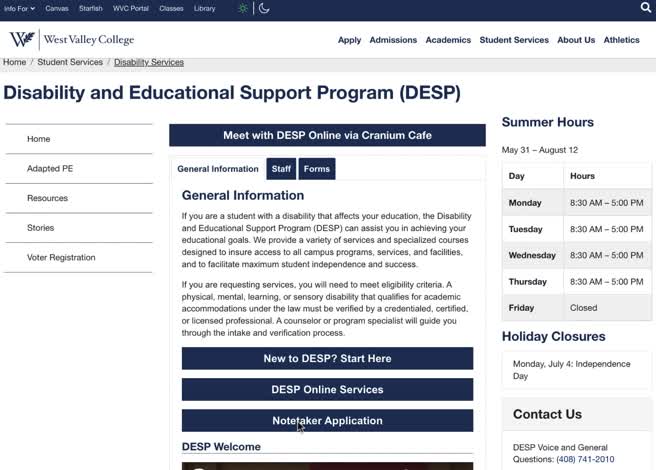The image size is (656, 470).
Task: Click the Apply navigation link
Action: click(x=349, y=40)
